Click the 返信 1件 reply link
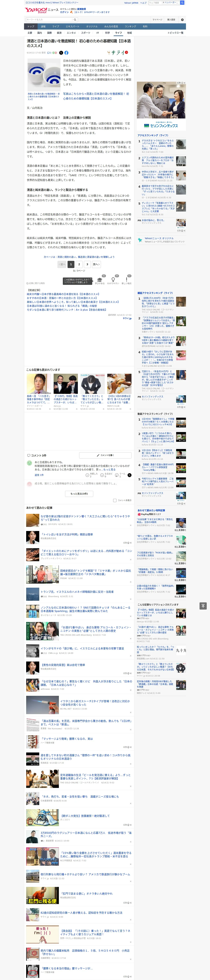Image resolution: width=210 pixels, height=980 pixels. click(39, 475)
